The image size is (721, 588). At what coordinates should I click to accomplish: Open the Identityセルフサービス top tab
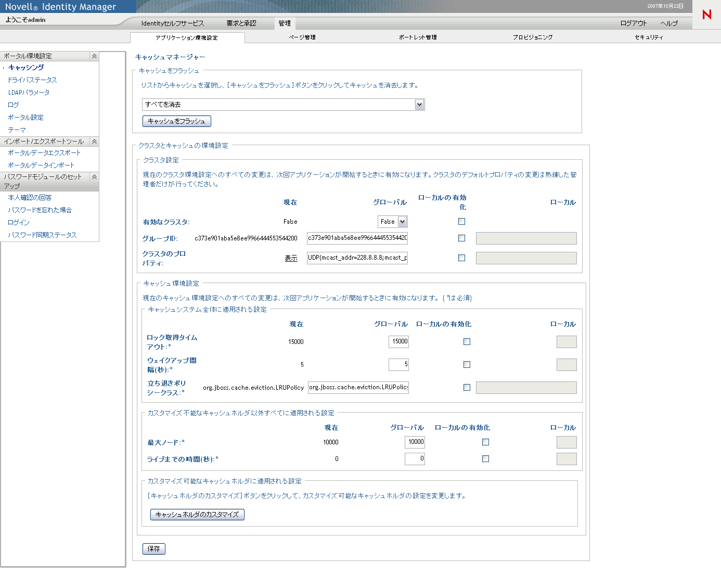tap(173, 23)
